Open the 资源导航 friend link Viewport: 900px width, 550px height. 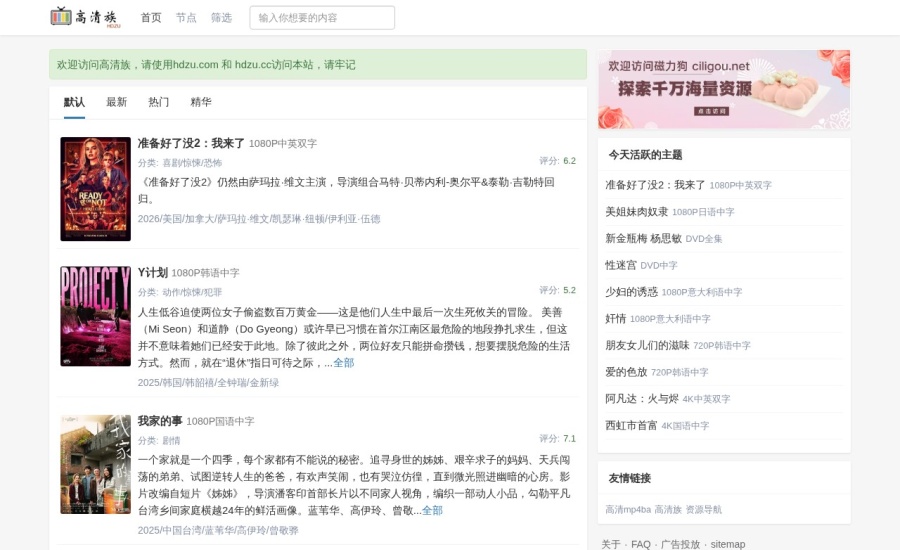[704, 510]
